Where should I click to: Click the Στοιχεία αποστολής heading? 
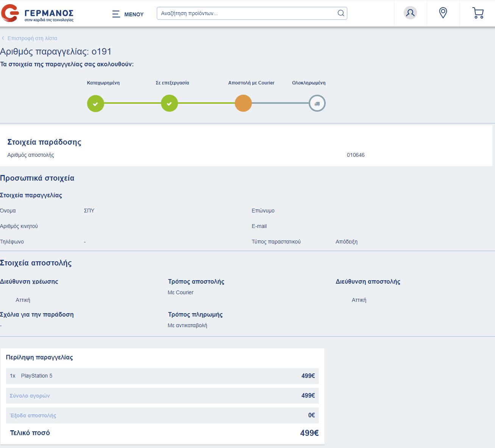(36, 263)
